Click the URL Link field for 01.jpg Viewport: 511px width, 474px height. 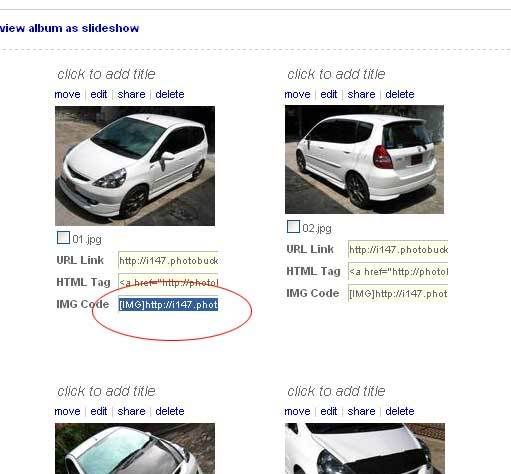coord(168,260)
